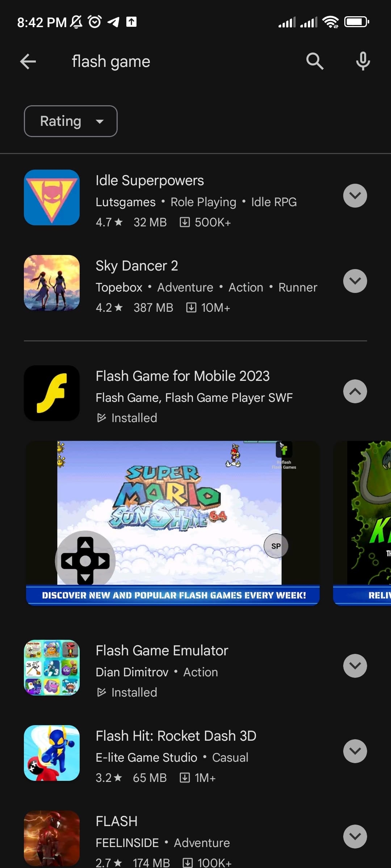
Task: Tap 'Casual' tag on Flash Hit
Action: (230, 758)
